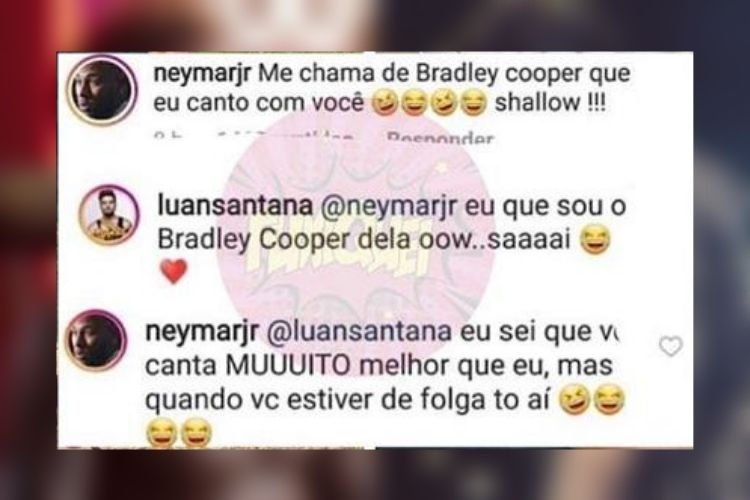750x500 pixels.
Task: Open neymarjr username in the MUUUITO comment
Action: point(202,332)
